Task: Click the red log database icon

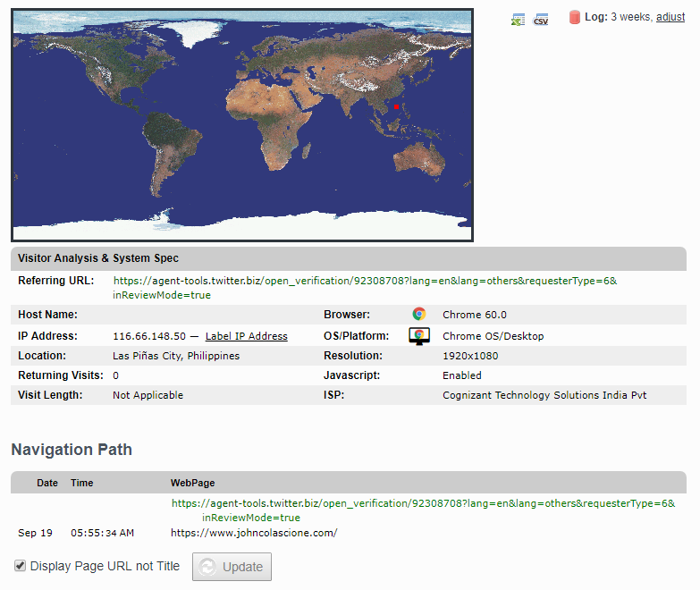Action: [575, 18]
